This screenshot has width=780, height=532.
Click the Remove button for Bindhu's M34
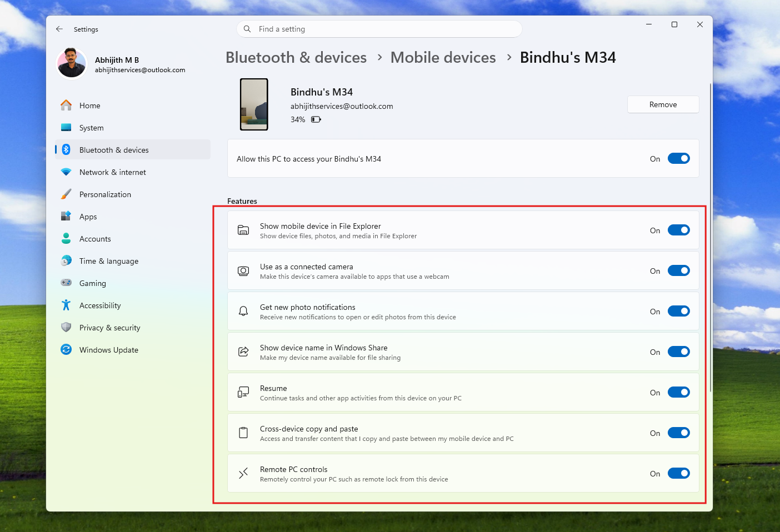663,104
